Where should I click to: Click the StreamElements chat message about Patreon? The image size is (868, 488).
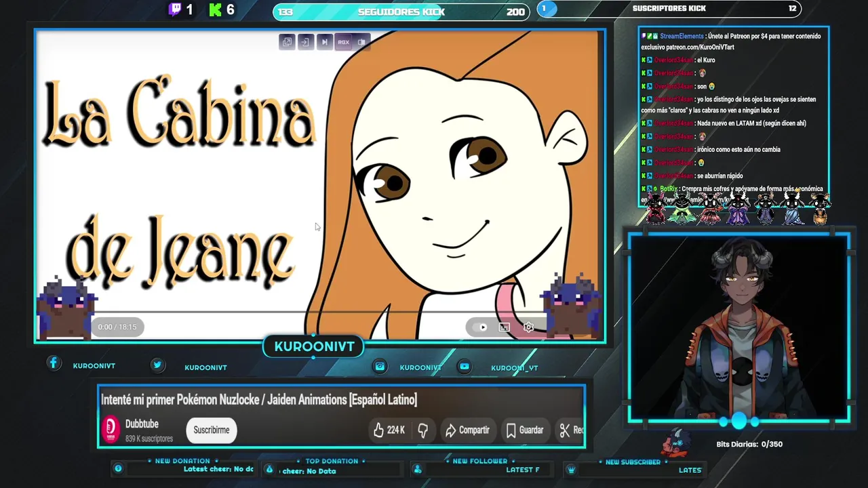pos(731,41)
